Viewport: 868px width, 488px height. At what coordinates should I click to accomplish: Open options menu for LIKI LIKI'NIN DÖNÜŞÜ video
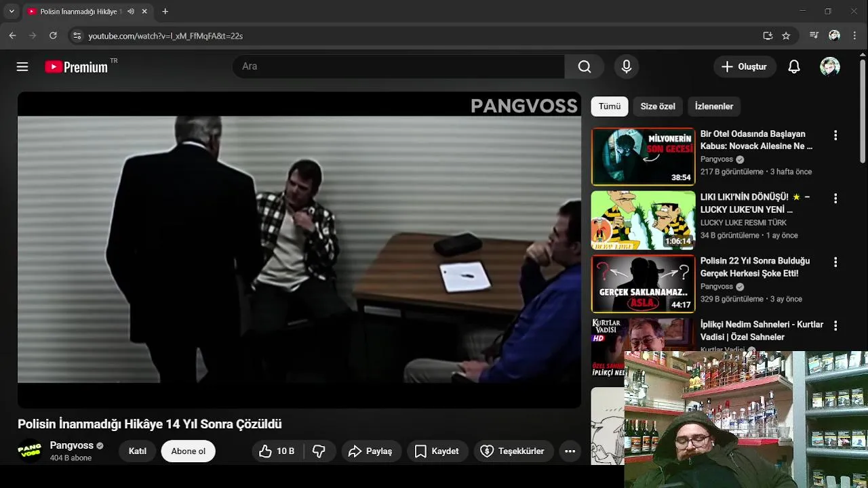click(x=835, y=199)
